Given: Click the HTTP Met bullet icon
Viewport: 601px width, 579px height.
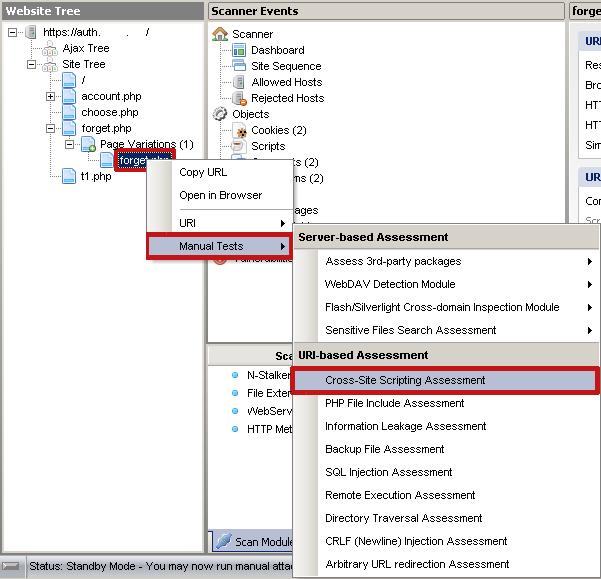Looking at the screenshot, I should click(235, 429).
